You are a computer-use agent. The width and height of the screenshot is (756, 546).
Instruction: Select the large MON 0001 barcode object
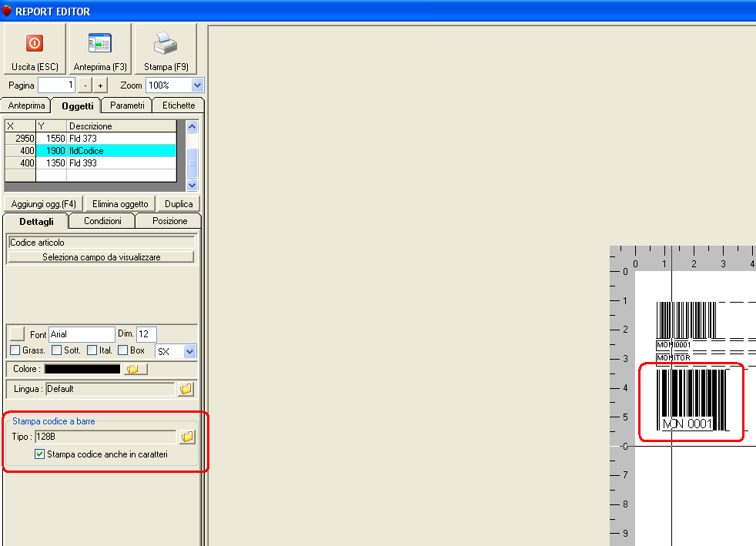(x=691, y=400)
